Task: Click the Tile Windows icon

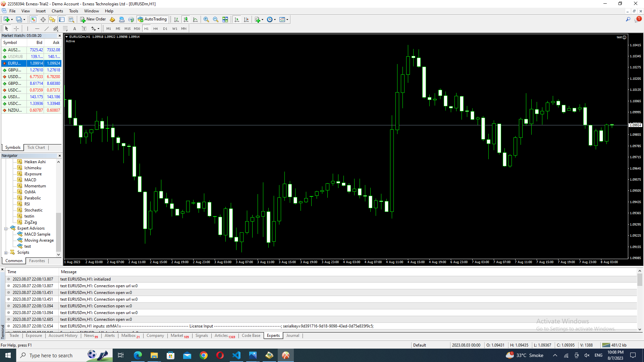Action: [x=225, y=19]
